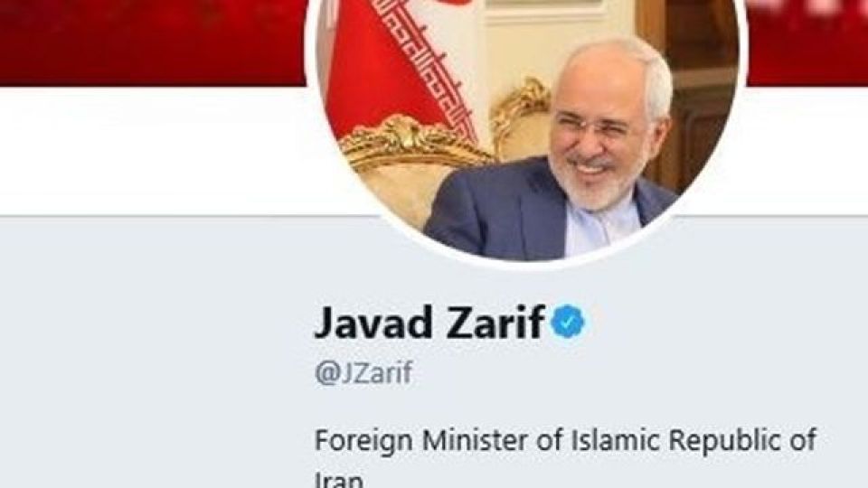The image size is (868, 488).
Task: Click the blue verified badge icon
Action: click(x=568, y=323)
